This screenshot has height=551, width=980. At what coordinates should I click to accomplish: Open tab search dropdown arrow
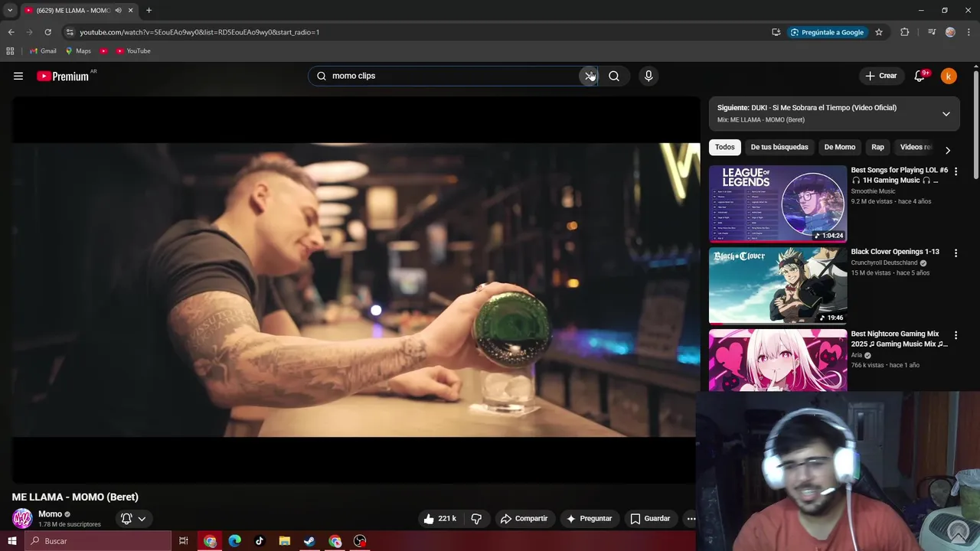pos(10,10)
